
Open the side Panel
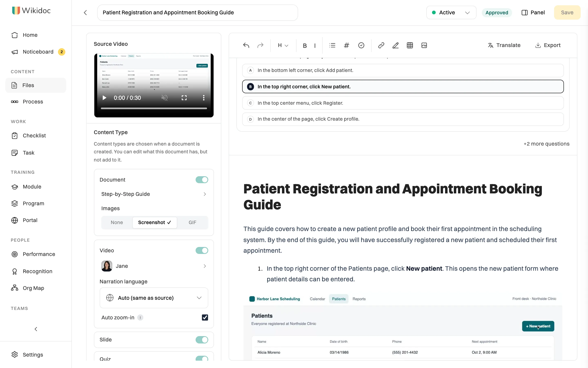click(x=533, y=13)
